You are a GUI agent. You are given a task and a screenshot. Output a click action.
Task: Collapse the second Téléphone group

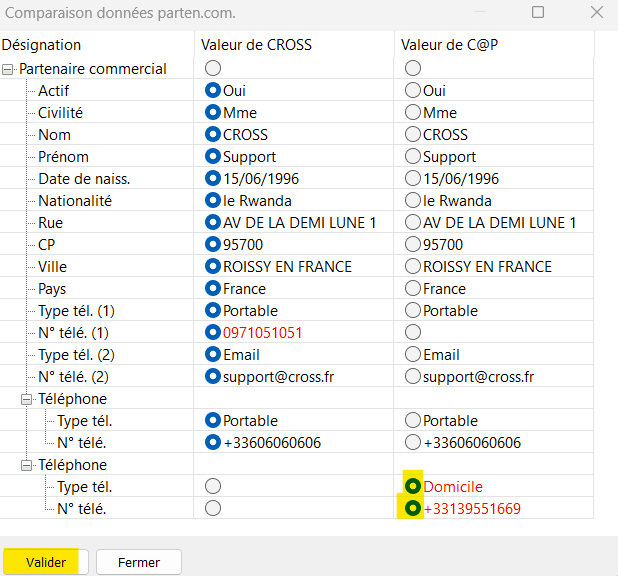pos(26,466)
